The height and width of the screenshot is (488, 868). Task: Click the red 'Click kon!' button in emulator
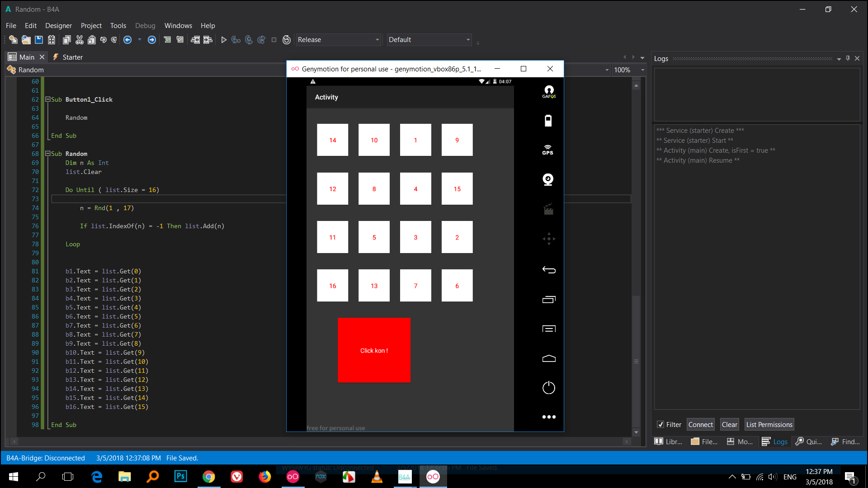coord(374,350)
